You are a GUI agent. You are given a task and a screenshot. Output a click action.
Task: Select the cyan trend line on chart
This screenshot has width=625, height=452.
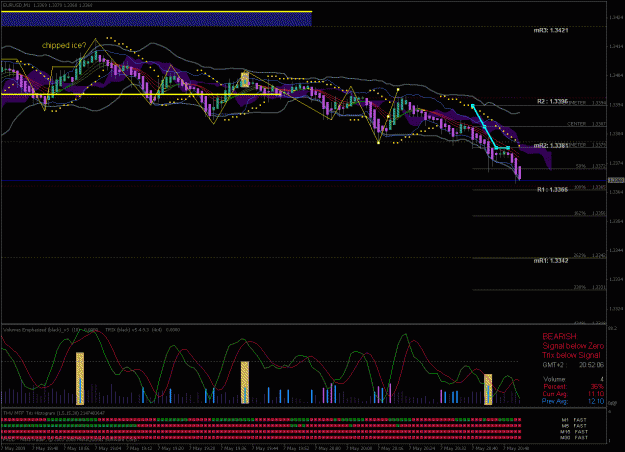pos(484,126)
